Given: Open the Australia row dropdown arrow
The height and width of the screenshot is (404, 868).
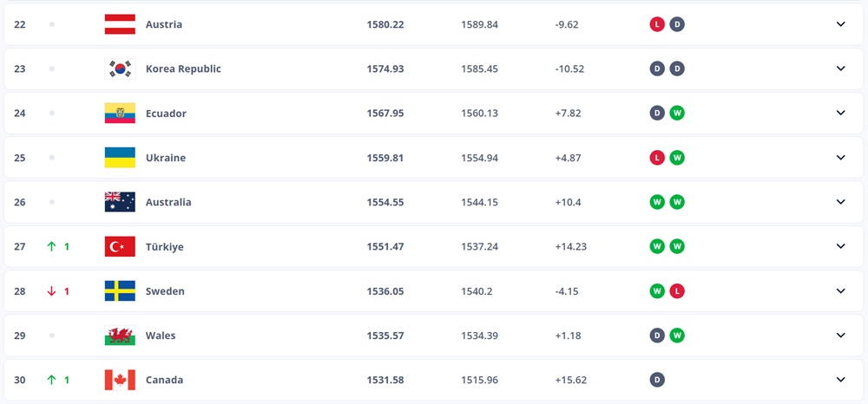Looking at the screenshot, I should point(841,202).
